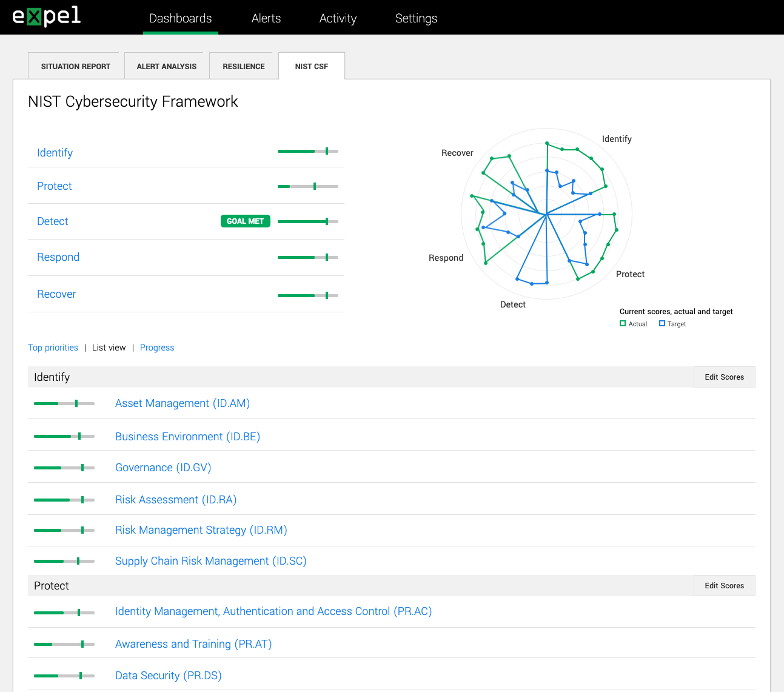Click the Expel logo
784x692 pixels.
coord(47,16)
